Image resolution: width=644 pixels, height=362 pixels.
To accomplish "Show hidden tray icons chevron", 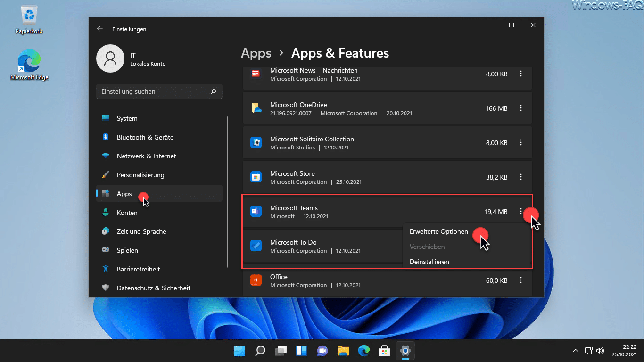I will click(x=575, y=351).
